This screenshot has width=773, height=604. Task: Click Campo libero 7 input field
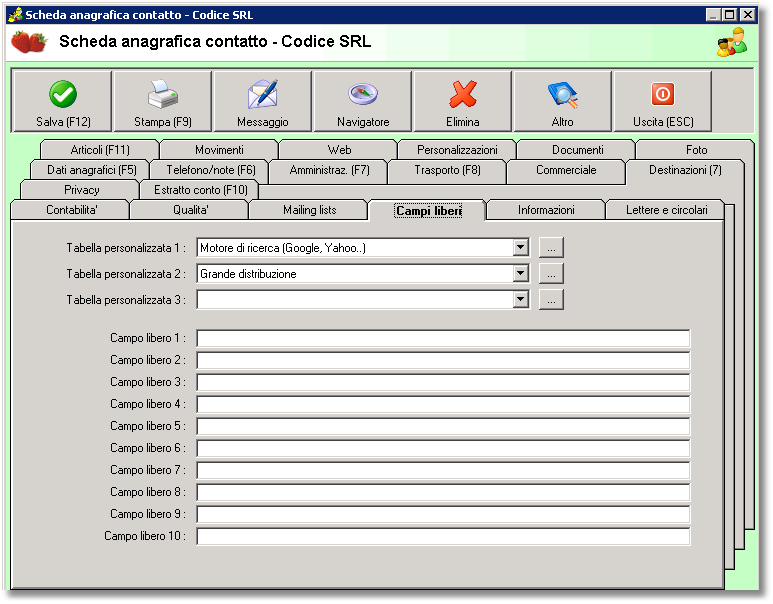443,470
